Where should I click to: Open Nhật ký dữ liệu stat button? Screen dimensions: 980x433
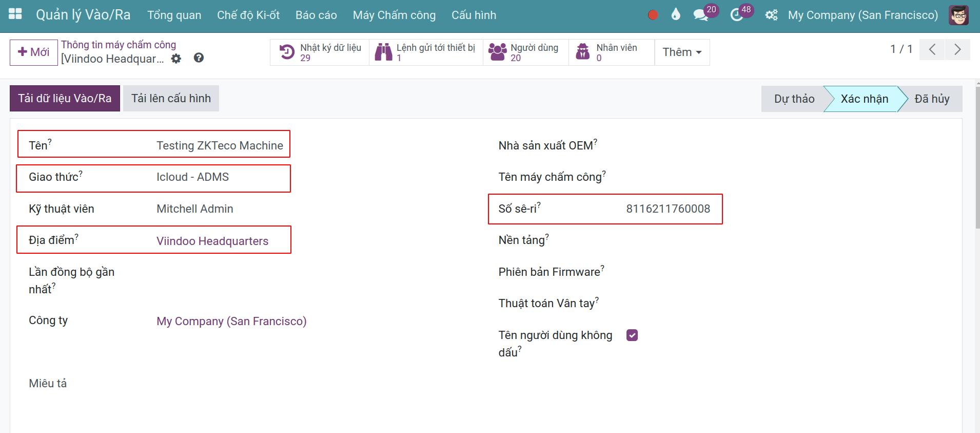click(x=320, y=52)
